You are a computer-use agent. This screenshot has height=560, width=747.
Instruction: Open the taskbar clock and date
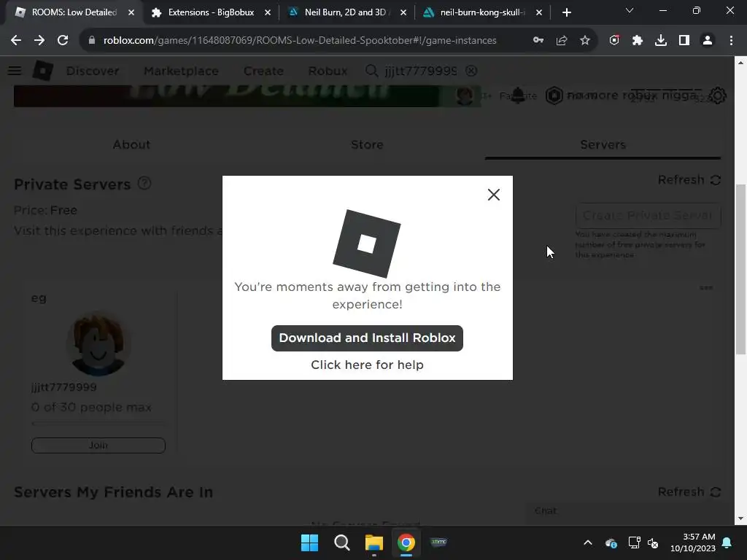coord(693,542)
